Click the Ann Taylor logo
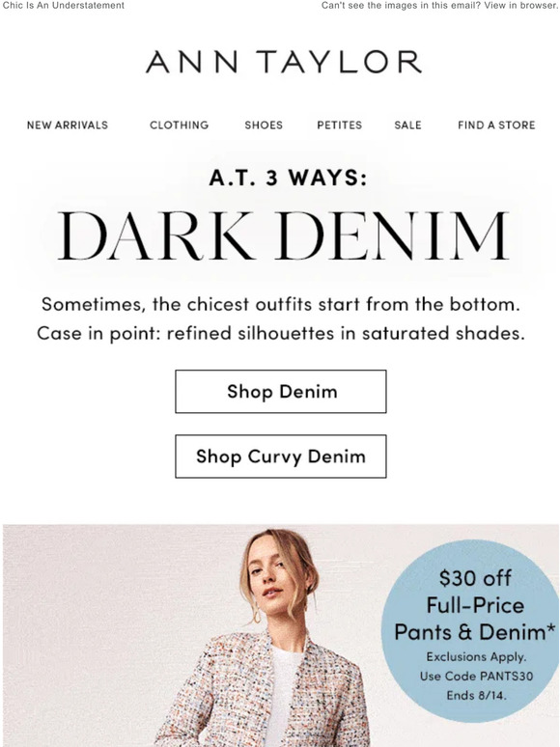The height and width of the screenshot is (747, 560). [283, 62]
